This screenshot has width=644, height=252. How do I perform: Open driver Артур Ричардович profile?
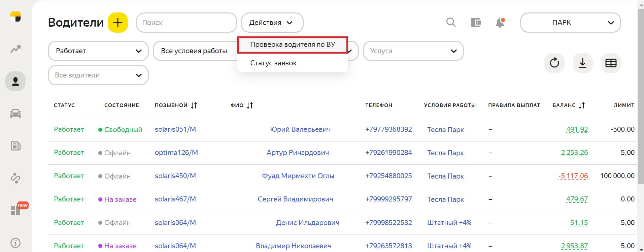(298, 153)
